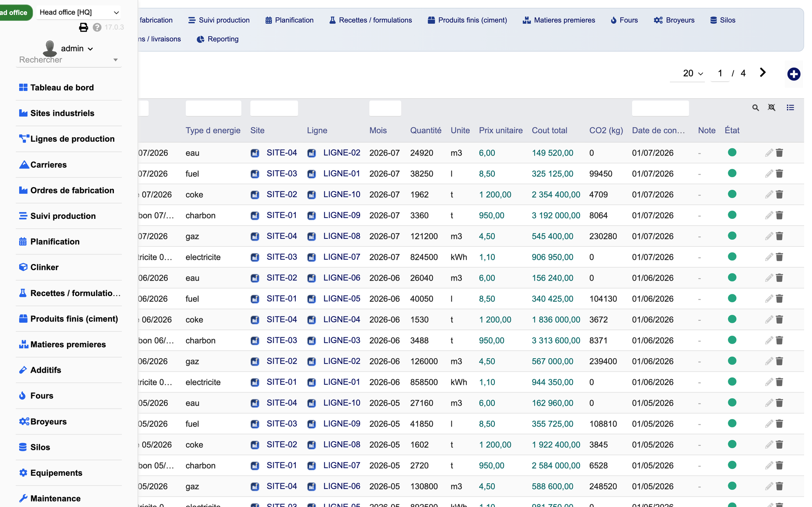Viewport: 812px width, 507px height.
Task: Delete the eau LIGNE-06 2026-06 row
Action: pyautogui.click(x=779, y=278)
